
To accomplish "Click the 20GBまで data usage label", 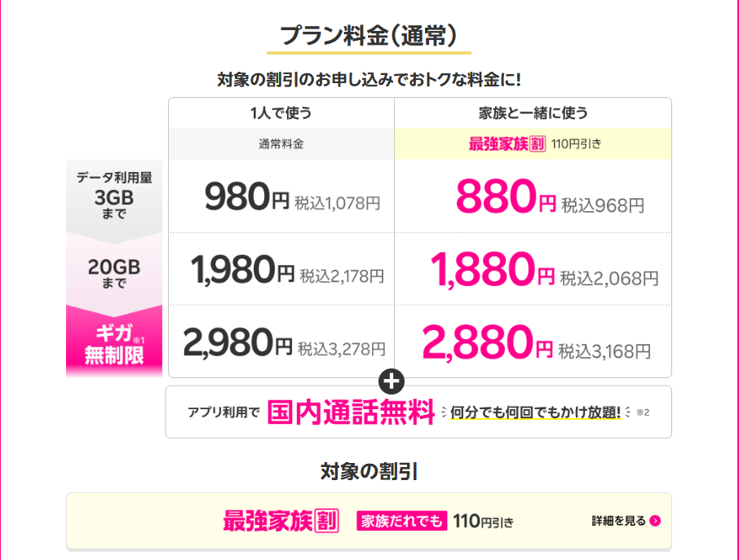I will pos(114,272).
